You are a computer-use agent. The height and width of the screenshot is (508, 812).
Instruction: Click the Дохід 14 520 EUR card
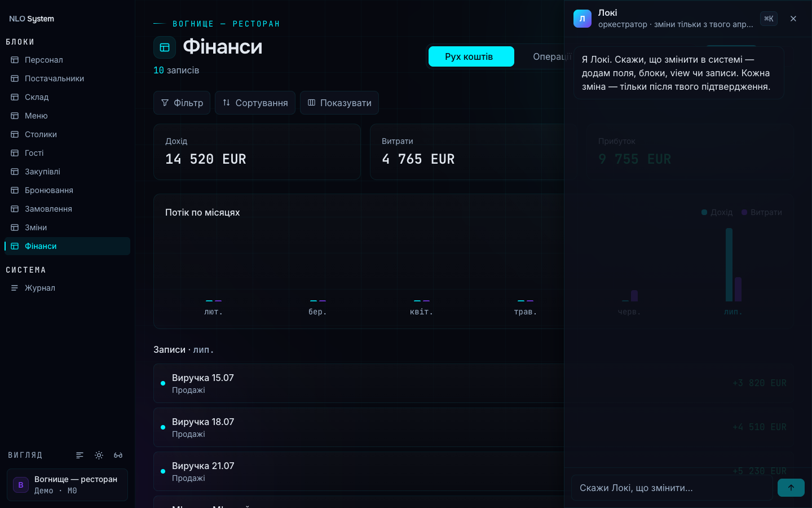tap(257, 152)
